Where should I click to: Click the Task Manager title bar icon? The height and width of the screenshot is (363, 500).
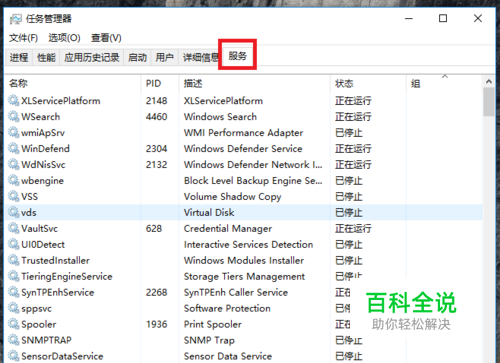tap(16, 19)
